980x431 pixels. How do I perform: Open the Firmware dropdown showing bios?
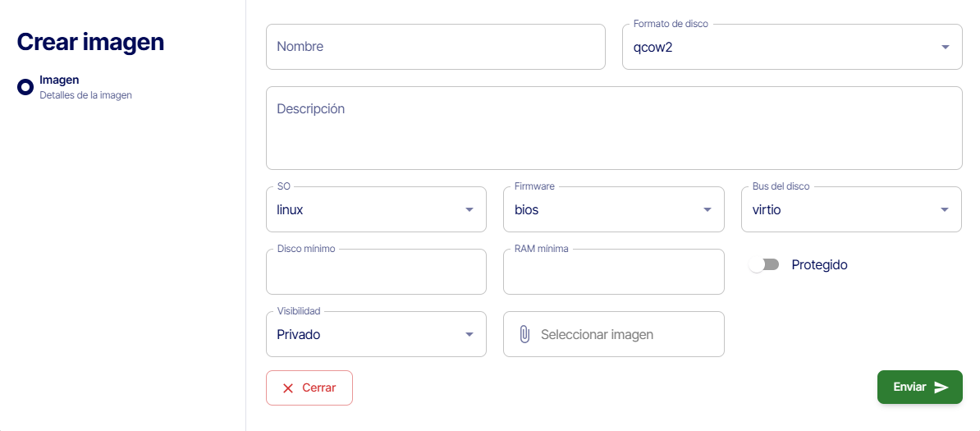(x=613, y=210)
